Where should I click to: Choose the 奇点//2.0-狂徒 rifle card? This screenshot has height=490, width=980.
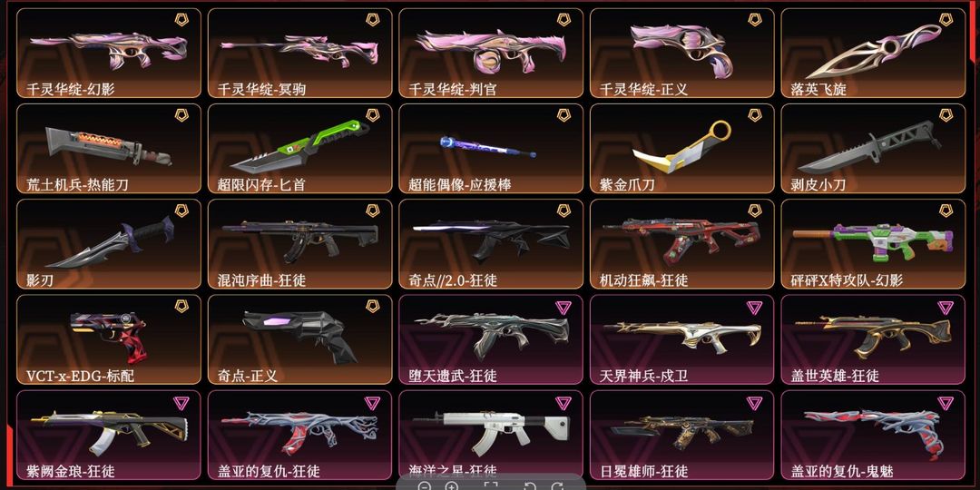(x=491, y=244)
